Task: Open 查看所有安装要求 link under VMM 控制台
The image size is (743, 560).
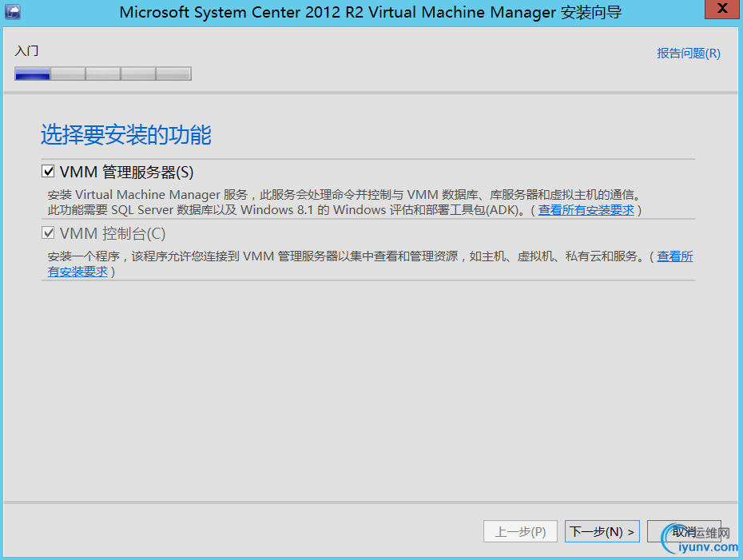Action: [675, 256]
